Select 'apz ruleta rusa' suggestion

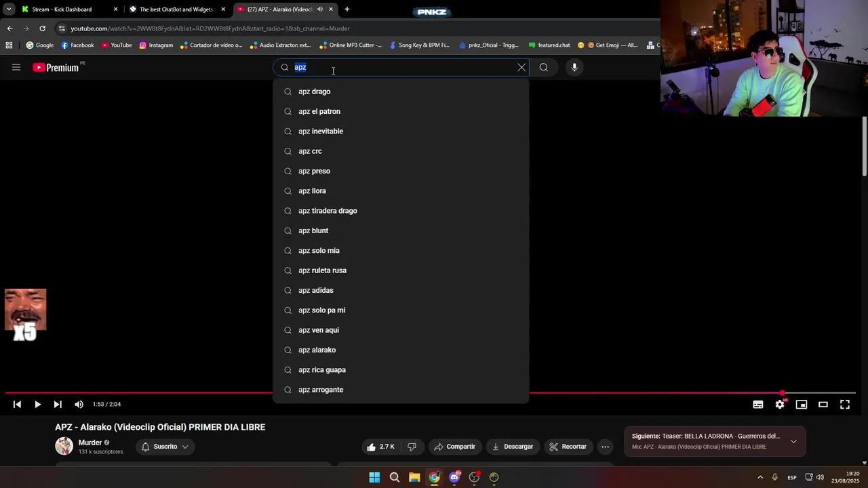click(x=401, y=270)
